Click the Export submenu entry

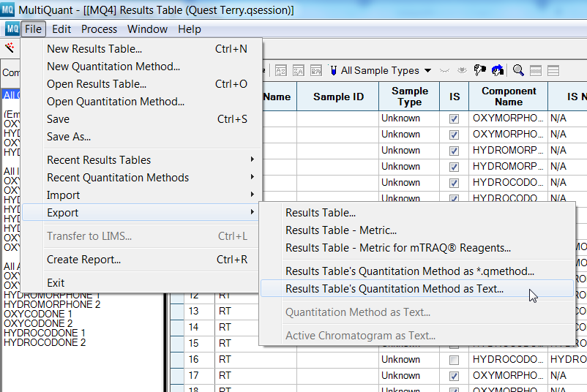click(x=141, y=213)
